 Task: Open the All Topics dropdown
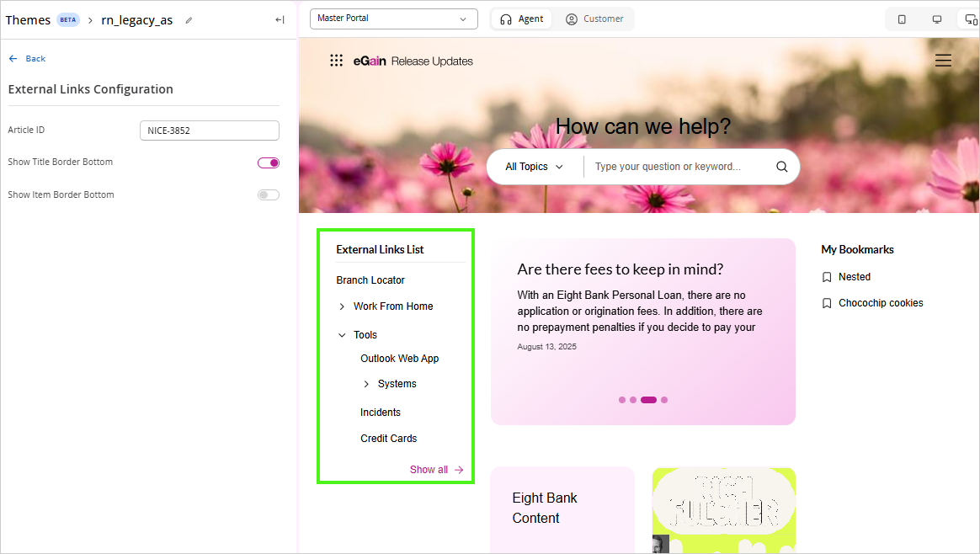pyautogui.click(x=535, y=166)
